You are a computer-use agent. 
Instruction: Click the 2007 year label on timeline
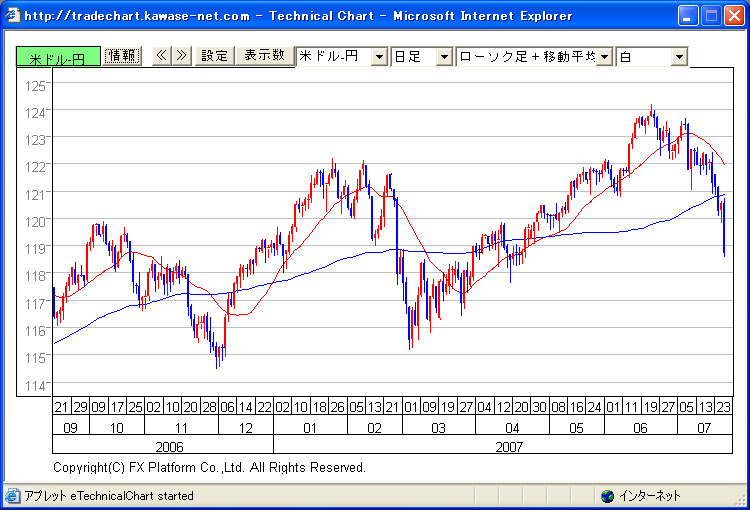pos(509,446)
